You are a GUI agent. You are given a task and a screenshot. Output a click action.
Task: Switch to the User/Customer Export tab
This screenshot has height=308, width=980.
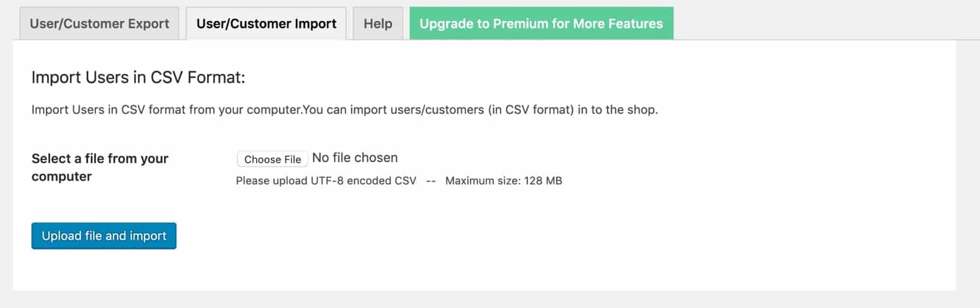click(99, 24)
